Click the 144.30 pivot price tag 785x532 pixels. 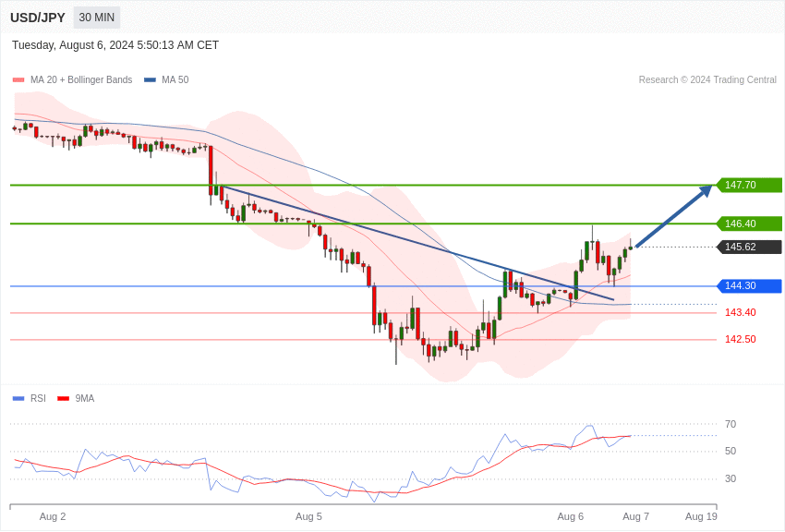[749, 285]
